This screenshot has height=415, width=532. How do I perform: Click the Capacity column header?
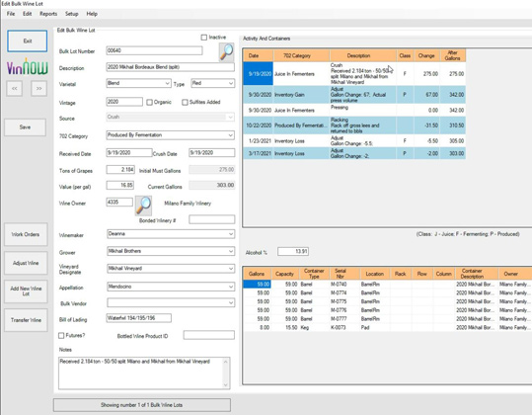coord(284,274)
